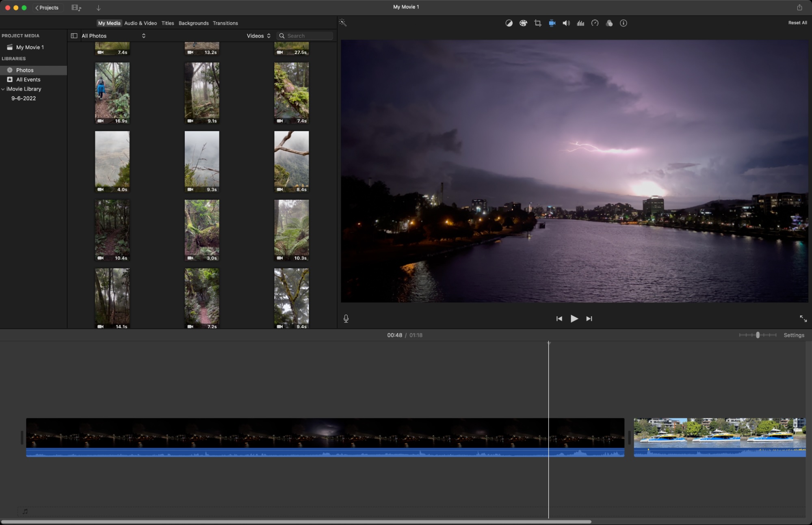Select the 16.9s hiker video thumbnail
812x525 pixels.
pyautogui.click(x=113, y=93)
